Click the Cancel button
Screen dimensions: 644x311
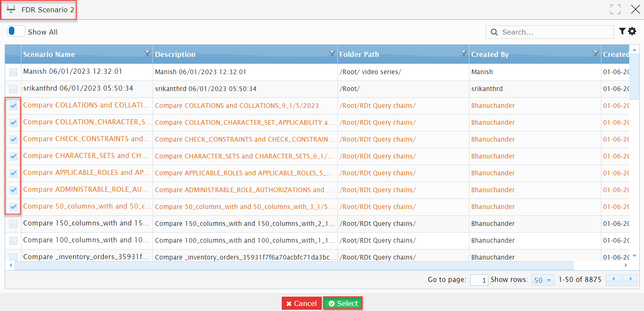point(302,303)
